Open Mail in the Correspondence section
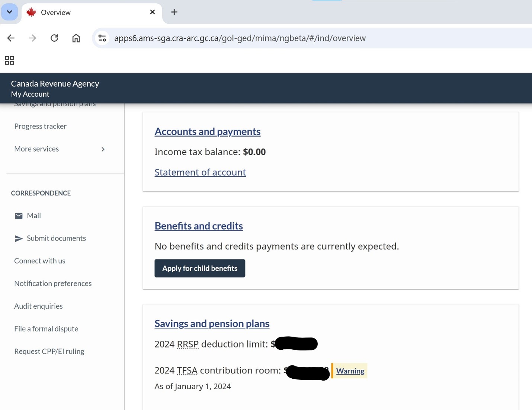This screenshot has height=410, width=532. coord(34,216)
